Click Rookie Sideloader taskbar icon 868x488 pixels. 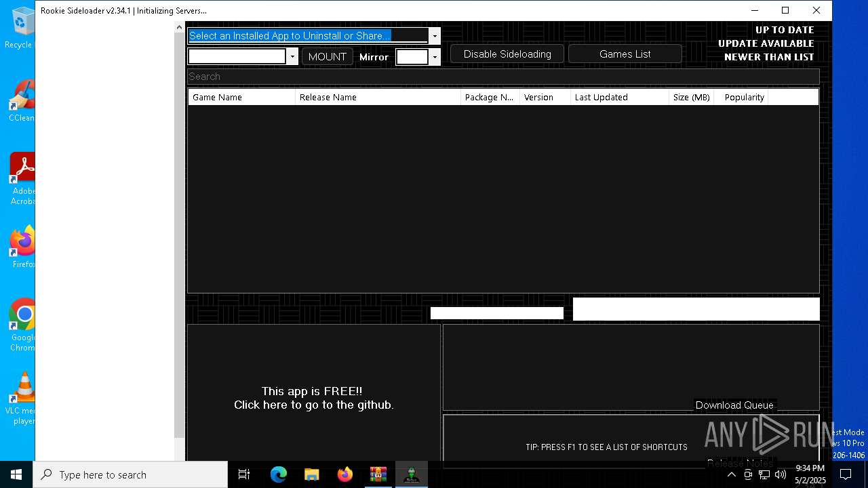(411, 474)
